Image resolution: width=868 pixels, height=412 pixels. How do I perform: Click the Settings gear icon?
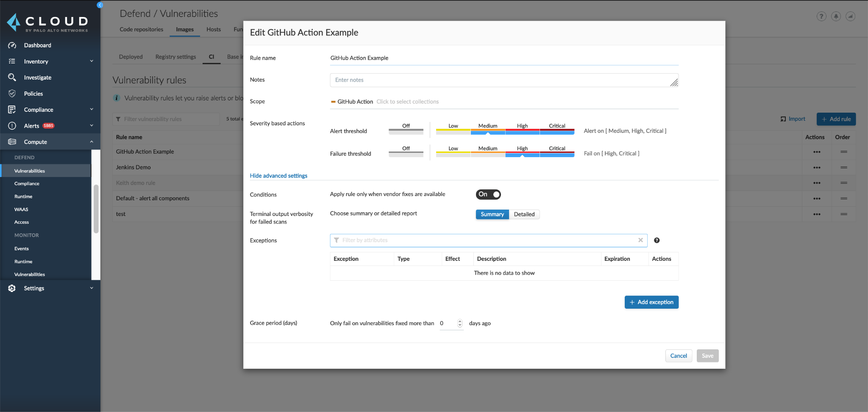pos(12,288)
